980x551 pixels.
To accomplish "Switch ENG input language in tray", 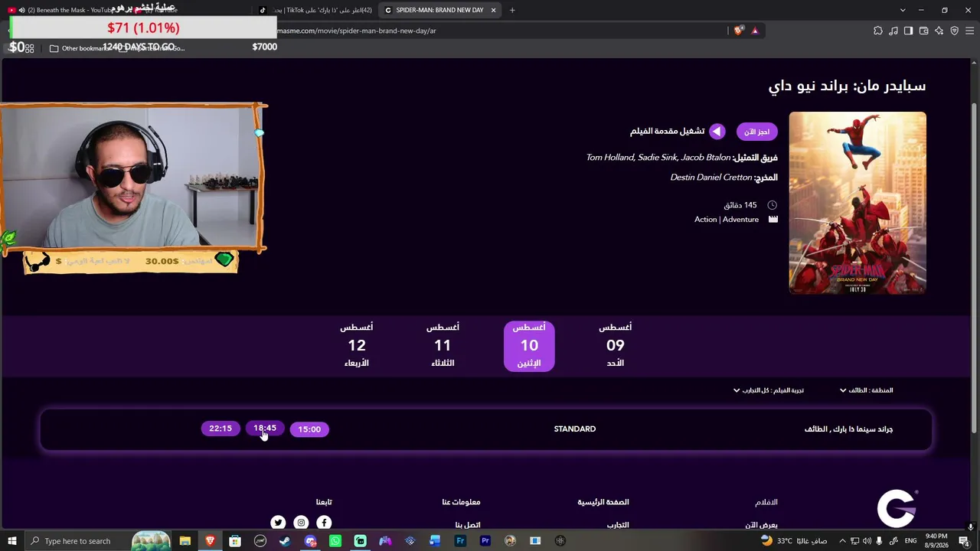I will (911, 541).
